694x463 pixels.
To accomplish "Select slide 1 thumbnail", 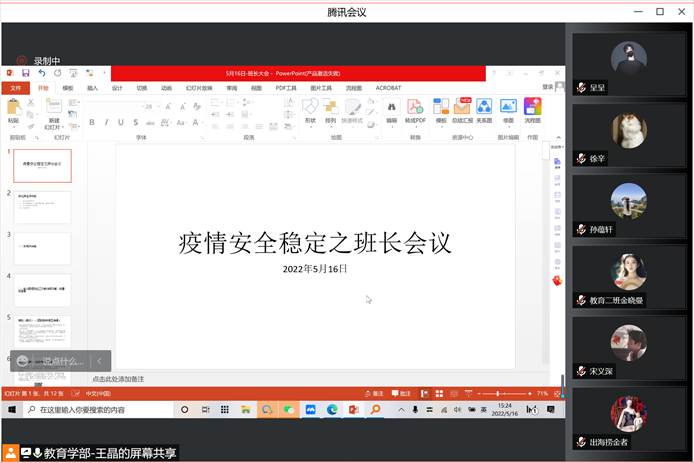I will (42, 166).
